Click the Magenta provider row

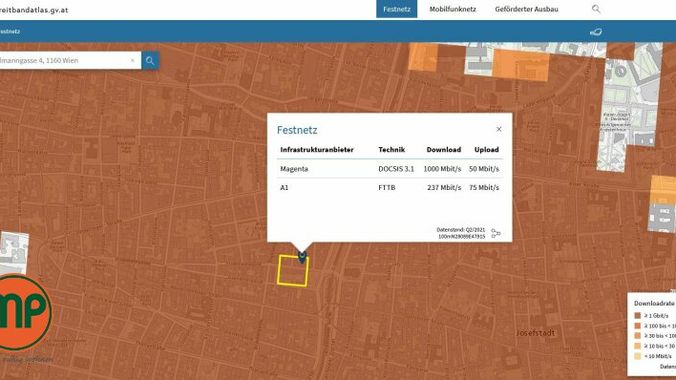point(389,169)
